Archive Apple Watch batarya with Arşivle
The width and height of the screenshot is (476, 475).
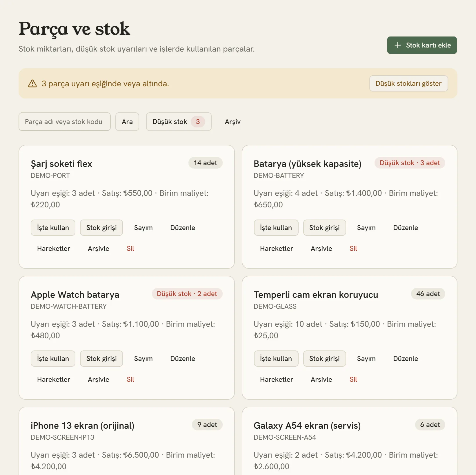click(x=99, y=379)
